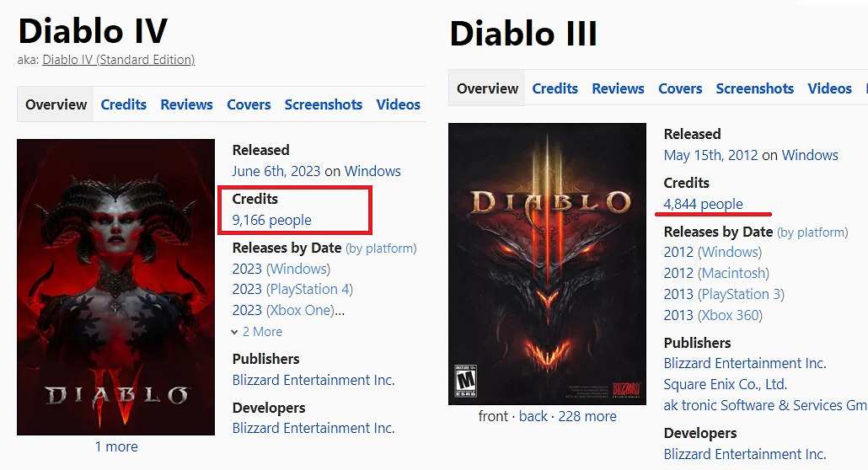This screenshot has height=470, width=868.
Task: Open the '4,844 people' credits link
Action: click(703, 204)
